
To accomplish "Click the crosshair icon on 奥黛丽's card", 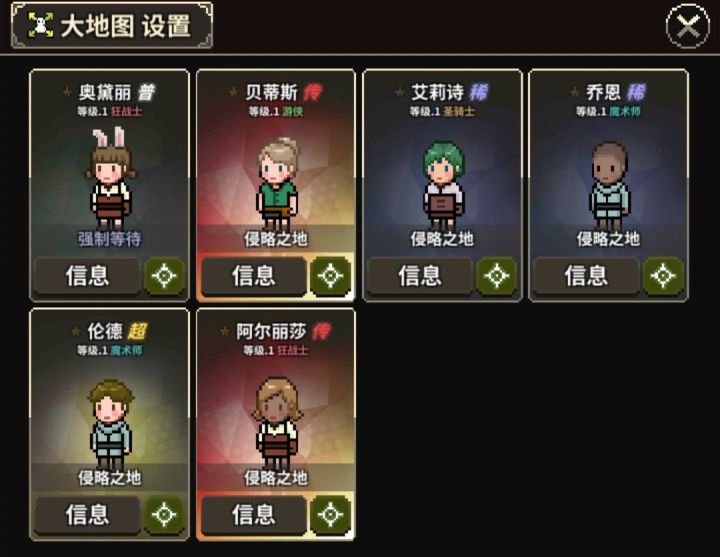I will tap(164, 276).
